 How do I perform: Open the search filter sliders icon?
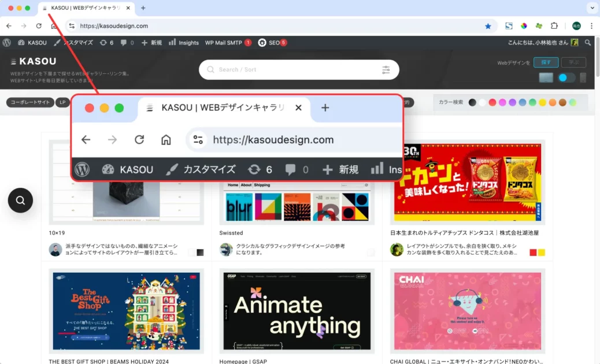[386, 70]
